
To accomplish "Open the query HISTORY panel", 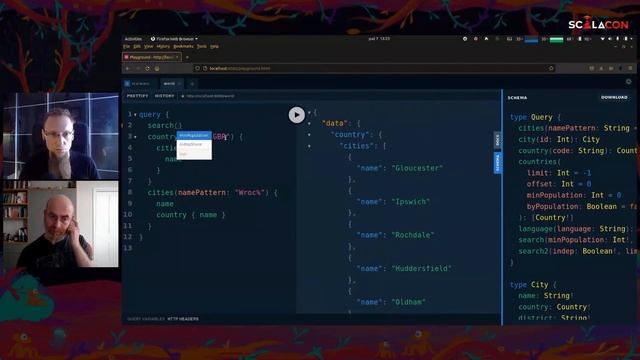I will (x=164, y=96).
